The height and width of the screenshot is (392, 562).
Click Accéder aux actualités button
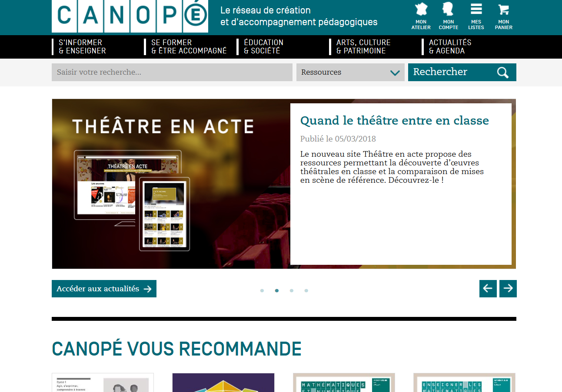coord(104,289)
